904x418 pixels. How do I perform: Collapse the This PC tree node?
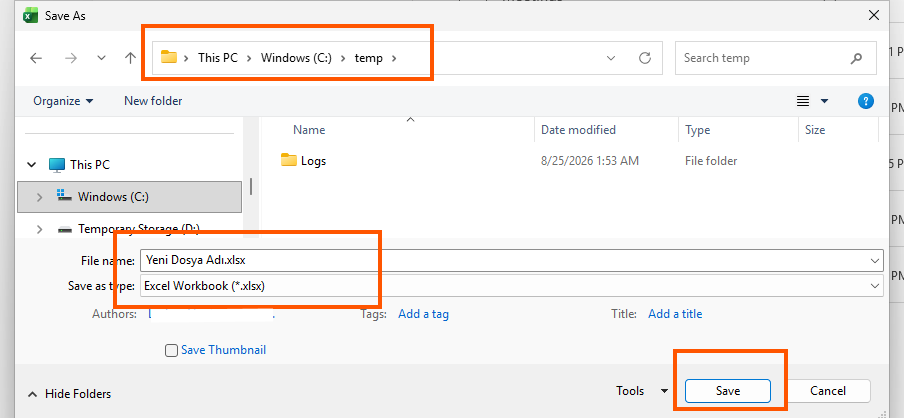[32, 165]
